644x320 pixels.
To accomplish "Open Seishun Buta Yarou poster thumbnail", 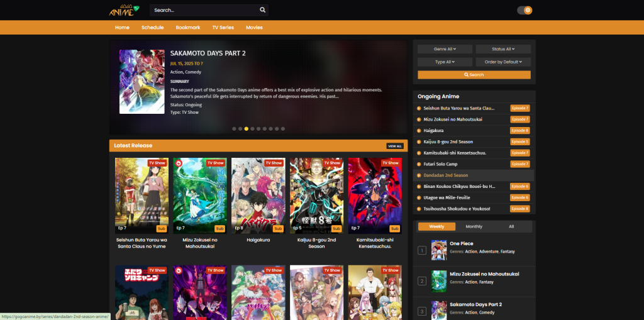I will tap(142, 196).
